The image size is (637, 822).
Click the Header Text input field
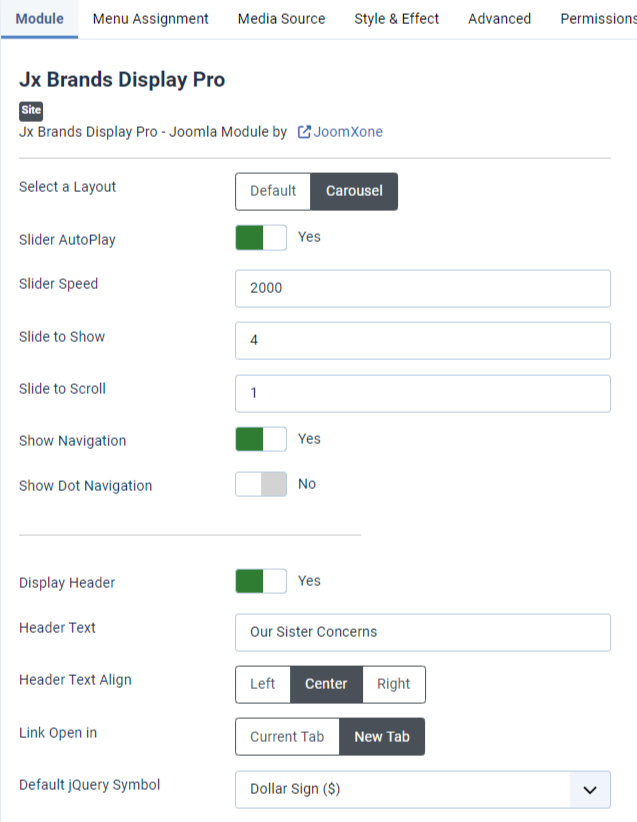click(x=422, y=632)
